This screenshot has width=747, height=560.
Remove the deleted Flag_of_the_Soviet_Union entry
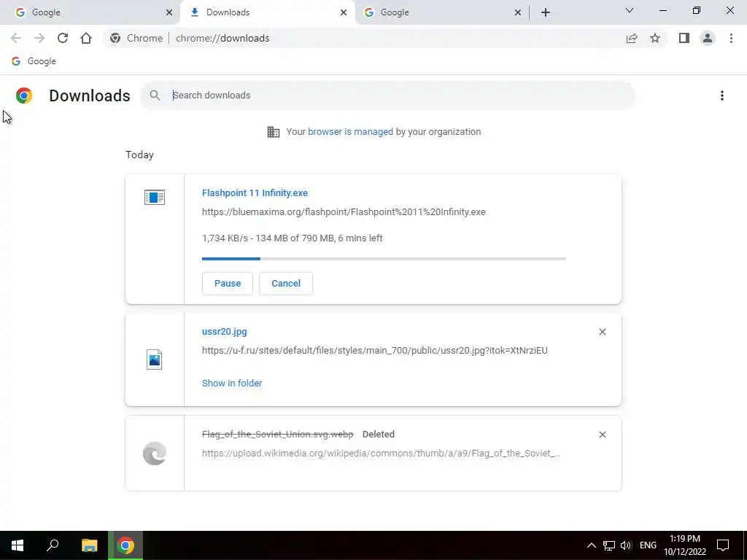click(x=602, y=435)
